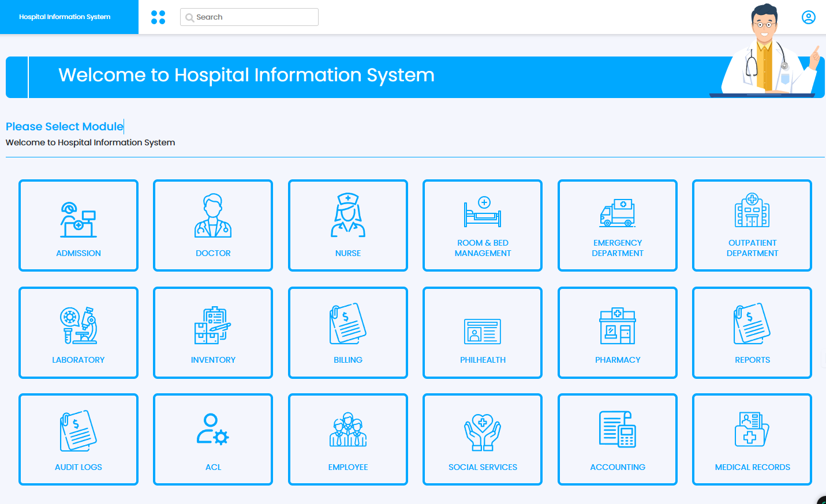The width and height of the screenshot is (826, 504).
Task: Open the user profile account icon
Action: click(808, 17)
